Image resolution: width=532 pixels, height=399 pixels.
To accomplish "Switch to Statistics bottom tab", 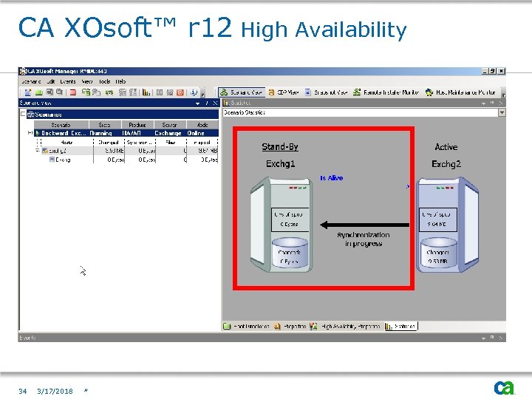I will (x=400, y=326).
